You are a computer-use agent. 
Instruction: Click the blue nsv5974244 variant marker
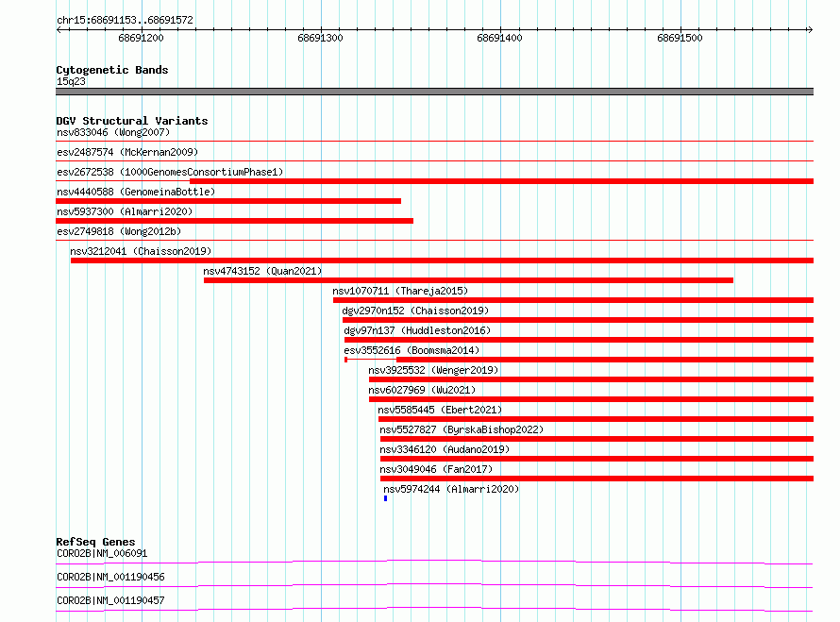[x=386, y=498]
